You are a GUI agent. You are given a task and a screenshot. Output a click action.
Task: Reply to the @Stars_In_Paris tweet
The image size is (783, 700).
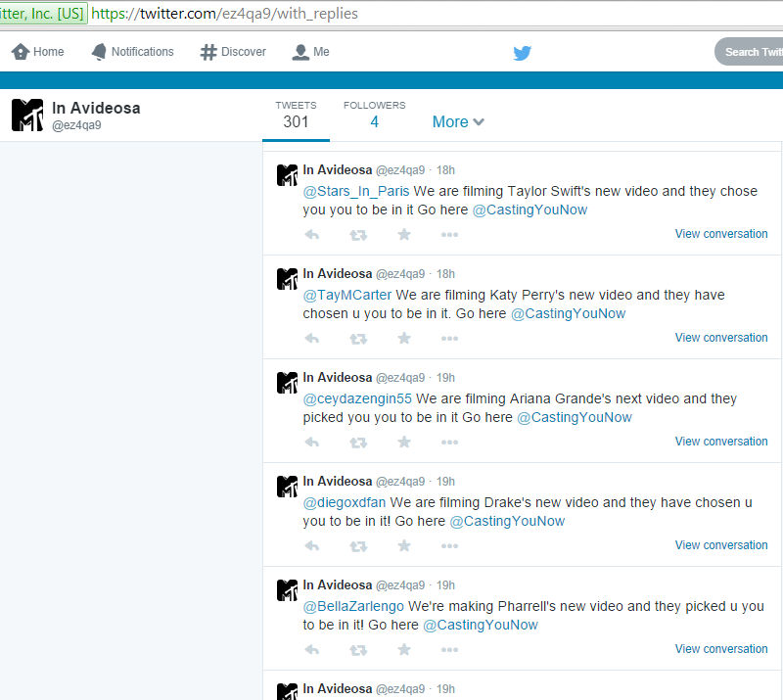pos(312,234)
